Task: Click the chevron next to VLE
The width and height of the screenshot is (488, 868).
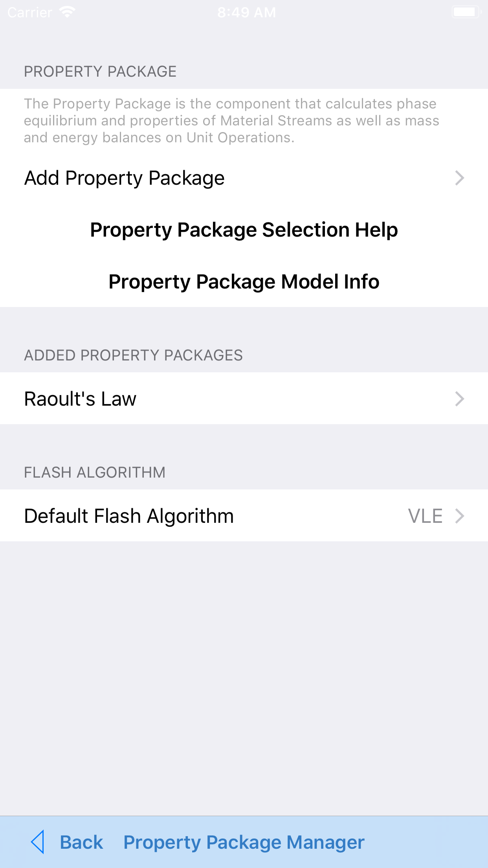Action: (x=459, y=516)
